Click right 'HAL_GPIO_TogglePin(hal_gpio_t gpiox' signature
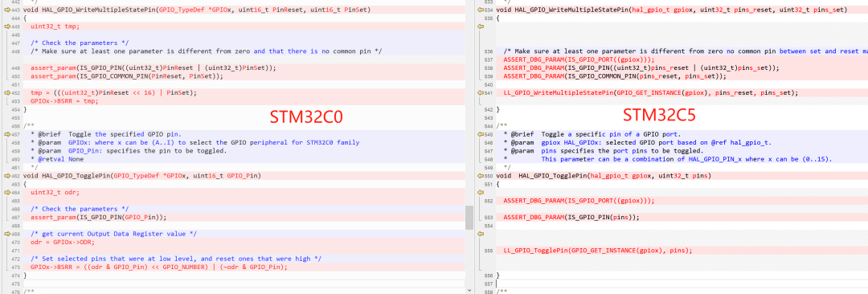Viewport: 868px width, 294px height. point(604,176)
